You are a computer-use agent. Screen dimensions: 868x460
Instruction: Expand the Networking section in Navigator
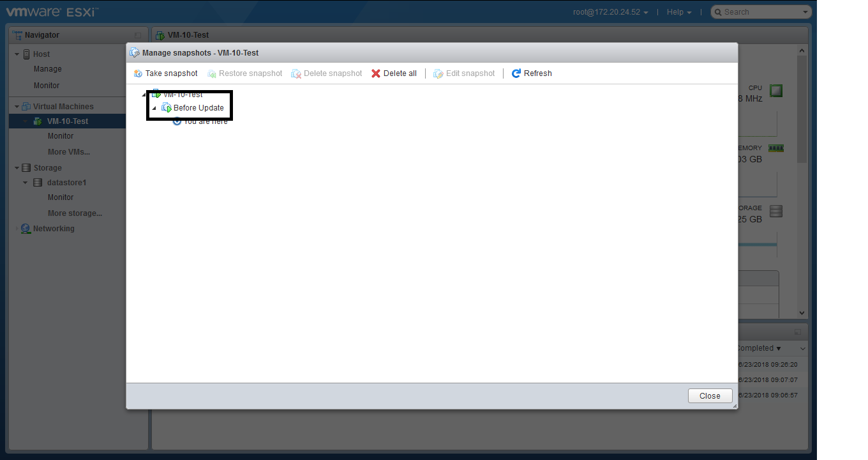(x=17, y=229)
